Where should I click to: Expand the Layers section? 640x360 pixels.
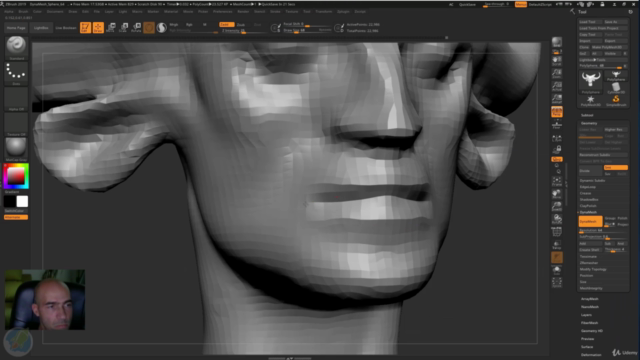pyautogui.click(x=586, y=315)
